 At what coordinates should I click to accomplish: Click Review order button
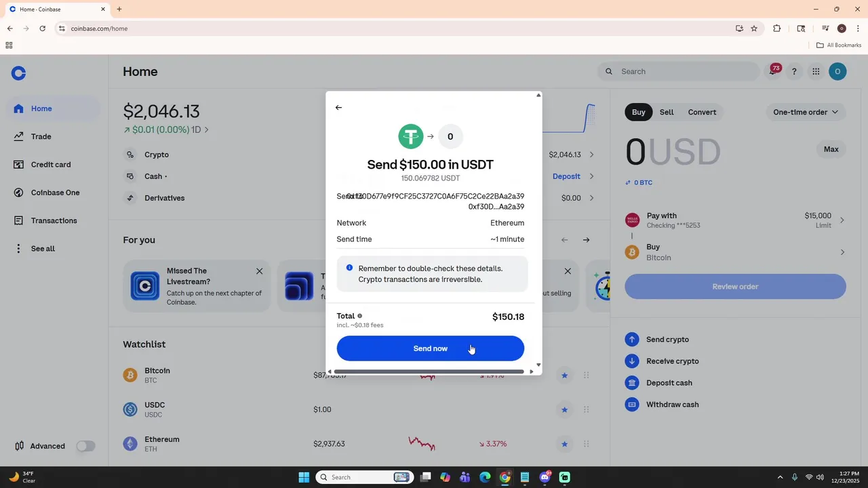point(735,286)
